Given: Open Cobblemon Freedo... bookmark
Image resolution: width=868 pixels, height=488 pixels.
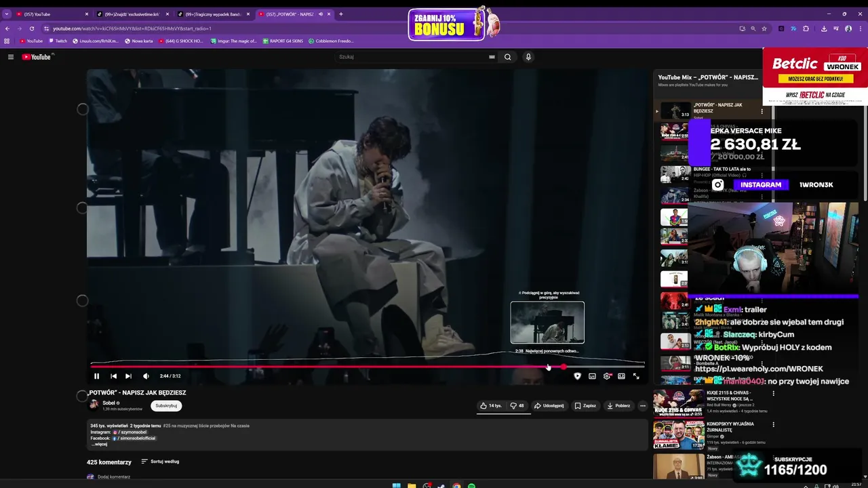Looking at the screenshot, I should 331,41.
